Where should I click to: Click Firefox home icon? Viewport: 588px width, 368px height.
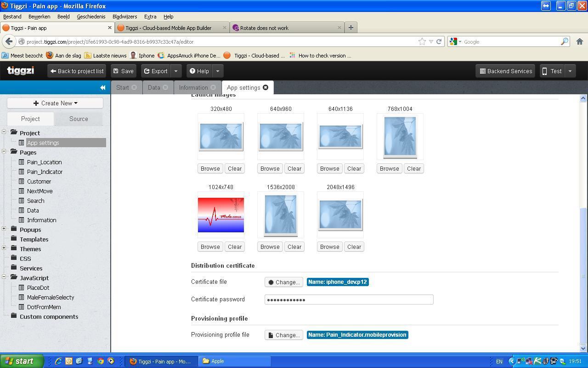(x=579, y=41)
